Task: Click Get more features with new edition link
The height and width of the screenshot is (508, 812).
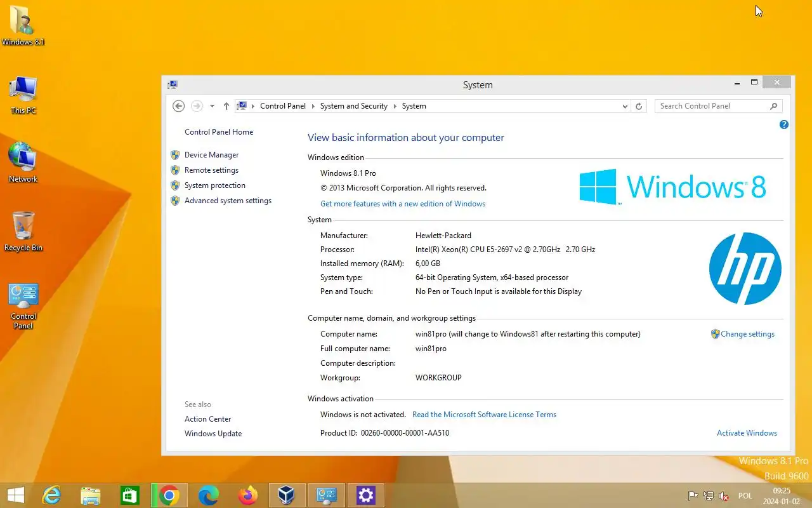Action: pyautogui.click(x=403, y=204)
